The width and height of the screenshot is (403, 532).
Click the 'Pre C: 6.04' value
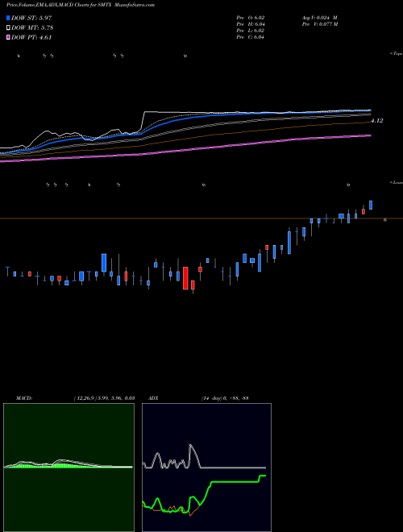point(251,37)
